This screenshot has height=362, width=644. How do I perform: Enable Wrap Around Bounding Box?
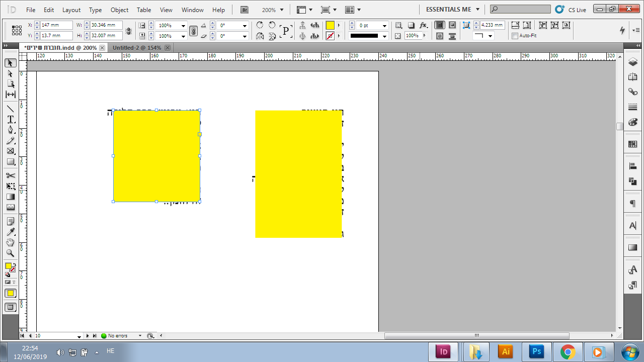pyautogui.click(x=452, y=25)
